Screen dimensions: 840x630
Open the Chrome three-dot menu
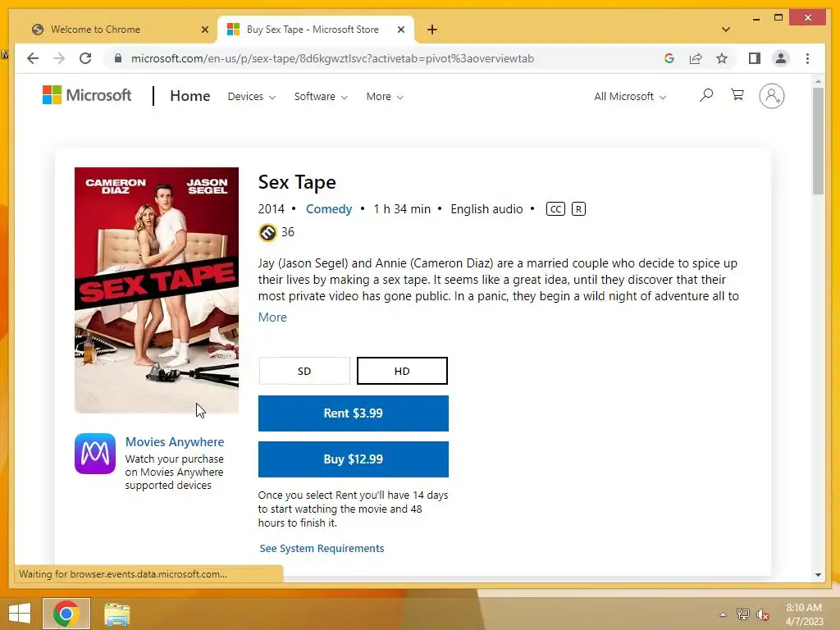(x=807, y=58)
